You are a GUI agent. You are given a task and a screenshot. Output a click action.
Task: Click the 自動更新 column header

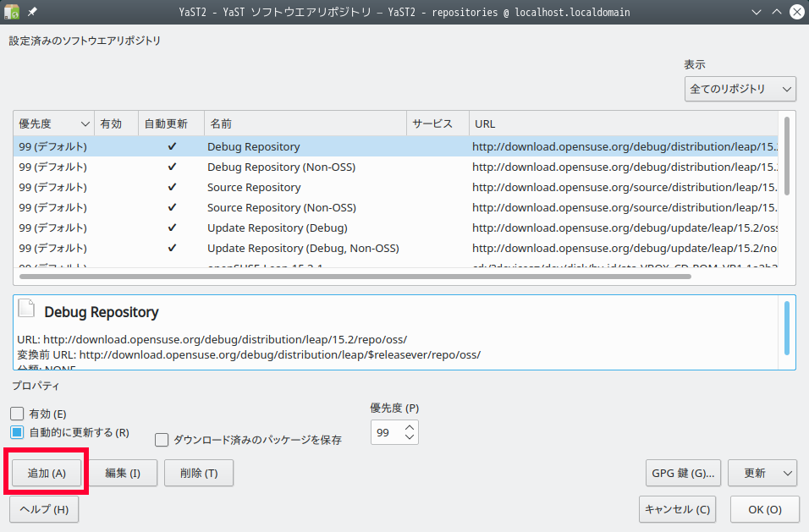(171, 123)
